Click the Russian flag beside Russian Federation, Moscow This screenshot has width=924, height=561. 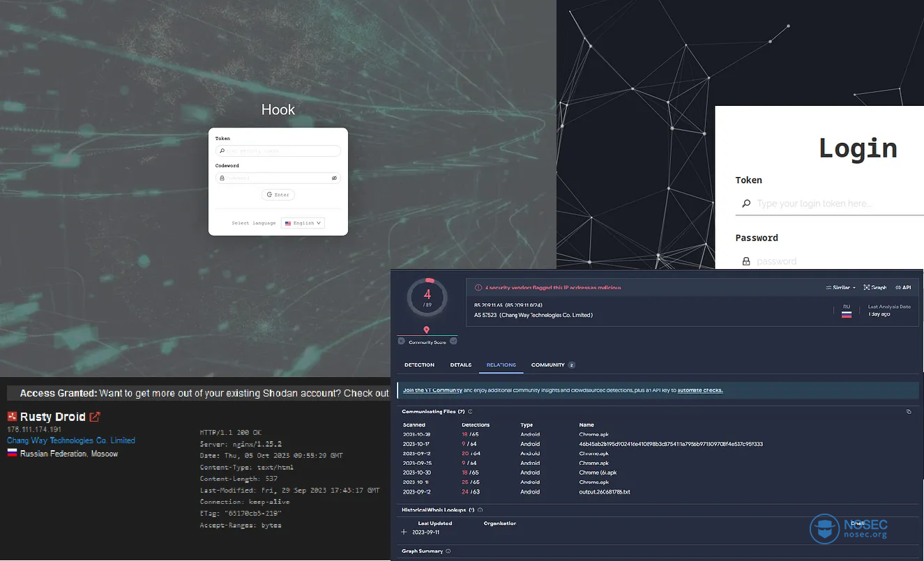(x=12, y=454)
